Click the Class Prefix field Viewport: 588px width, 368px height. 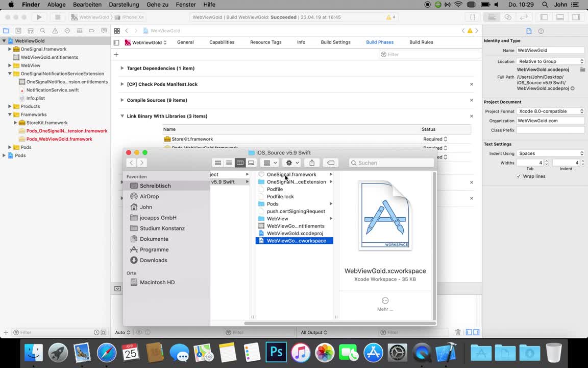tap(550, 130)
